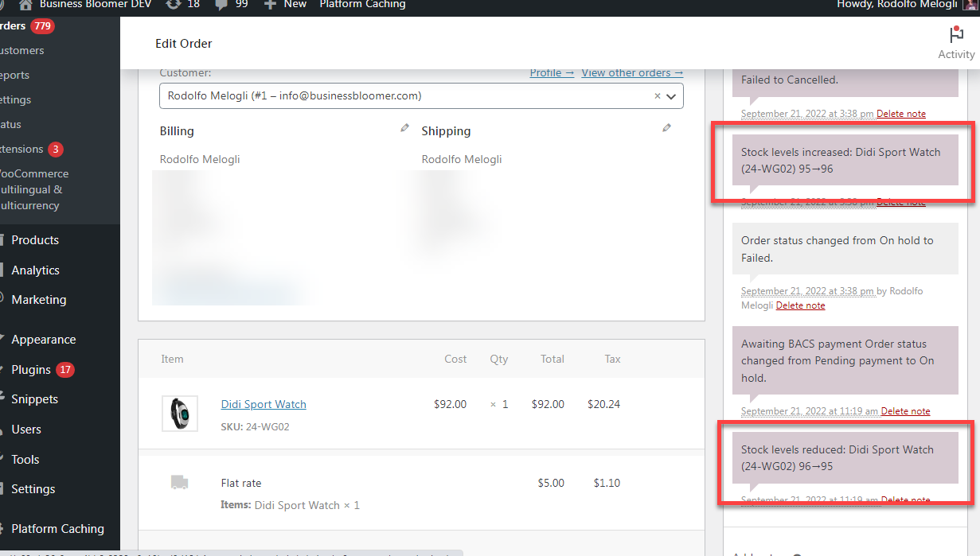Open comments icon showing 99
This screenshot has width=980, height=556.
pos(221,4)
